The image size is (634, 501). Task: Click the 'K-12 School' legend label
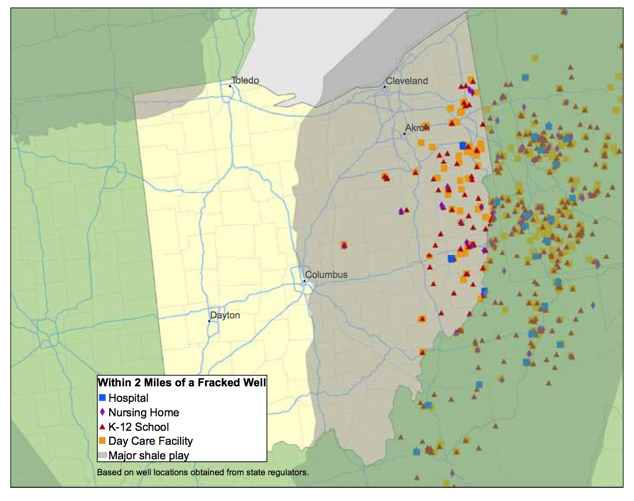[x=139, y=427]
